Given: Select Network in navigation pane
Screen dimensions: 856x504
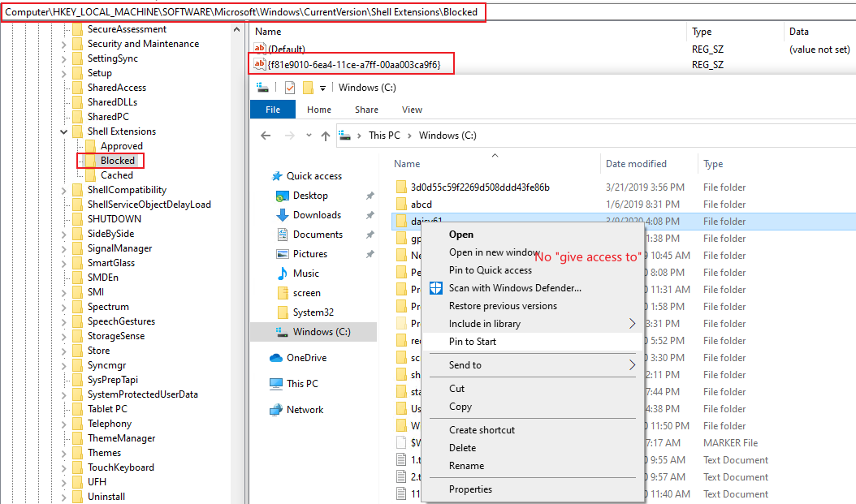Looking at the screenshot, I should pyautogui.click(x=305, y=410).
